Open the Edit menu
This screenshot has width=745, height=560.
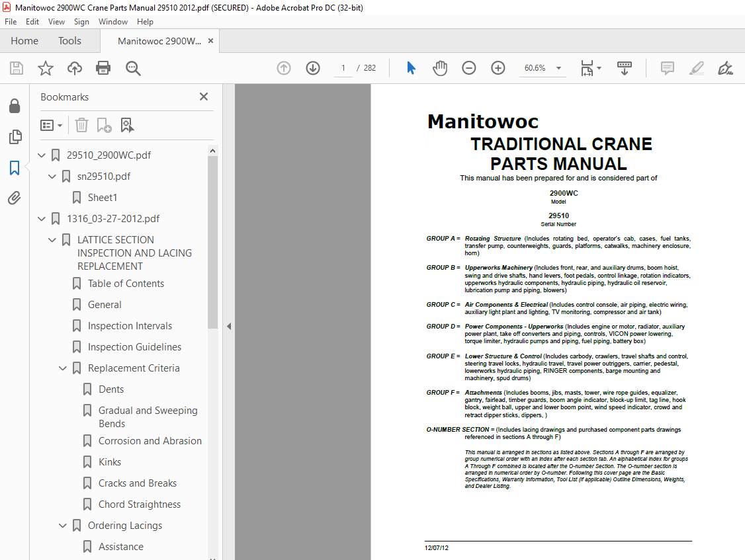(32, 22)
